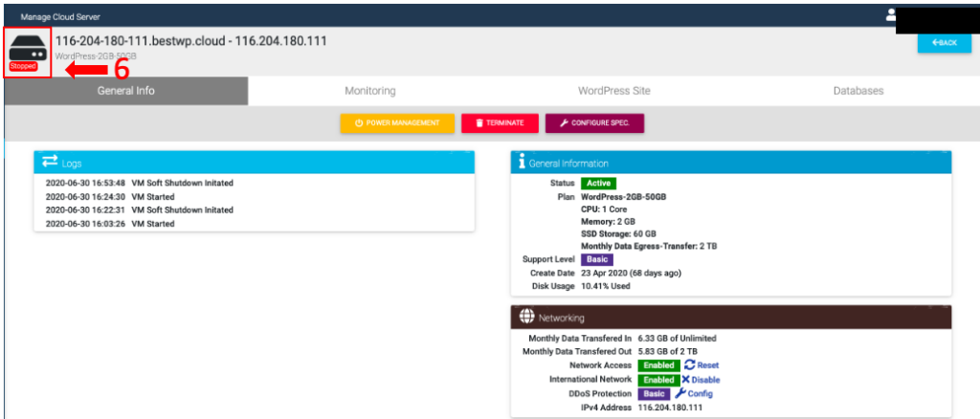Click the wrench icon on Configure Spec.
Screen dimensions: 980x419
click(564, 123)
